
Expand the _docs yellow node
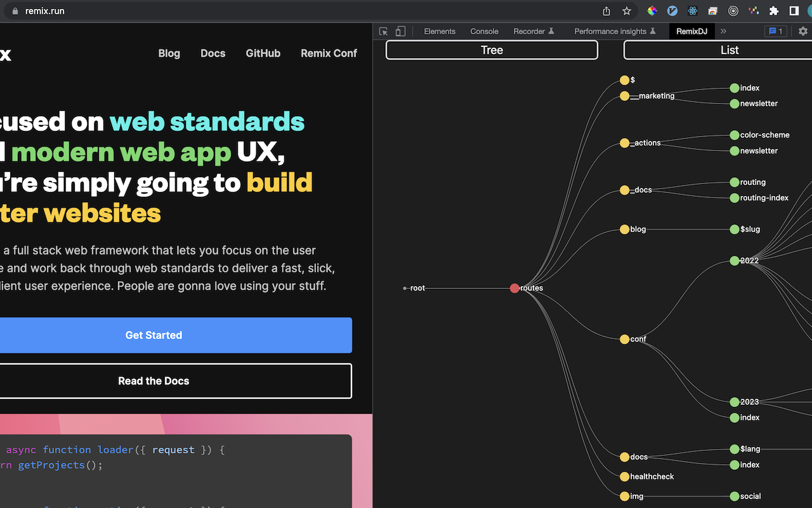[625, 190]
